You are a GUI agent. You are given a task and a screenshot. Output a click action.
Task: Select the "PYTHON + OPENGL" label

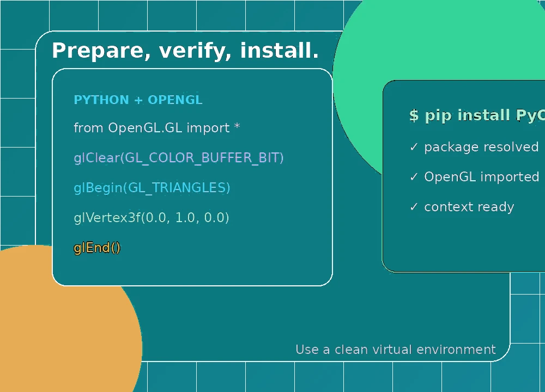138,100
